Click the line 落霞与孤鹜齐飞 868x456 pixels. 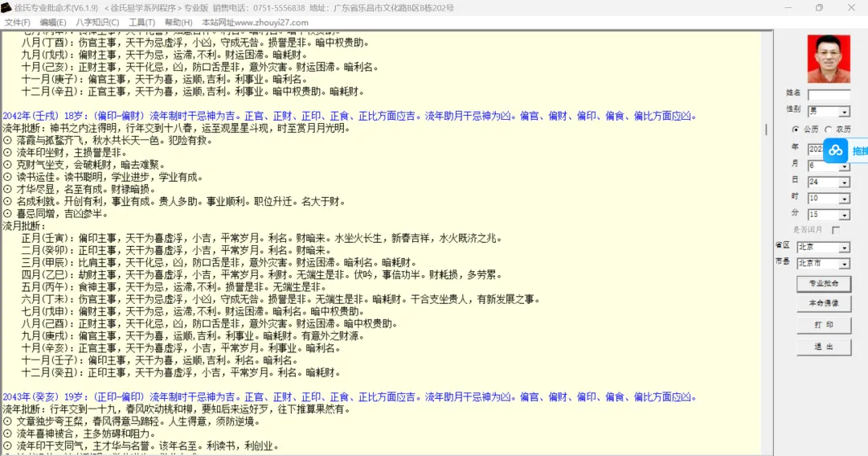coord(108,141)
